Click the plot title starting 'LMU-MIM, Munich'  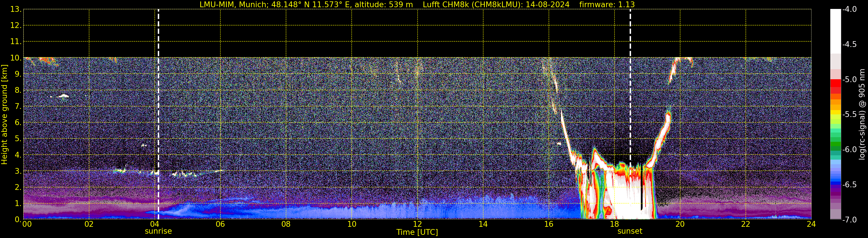coord(417,4)
